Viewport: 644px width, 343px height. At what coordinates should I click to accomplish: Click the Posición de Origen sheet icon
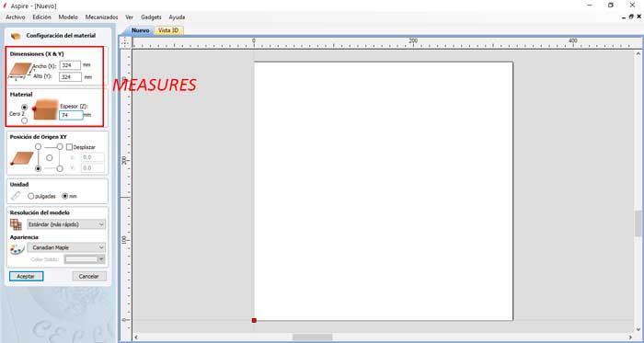coord(21,158)
